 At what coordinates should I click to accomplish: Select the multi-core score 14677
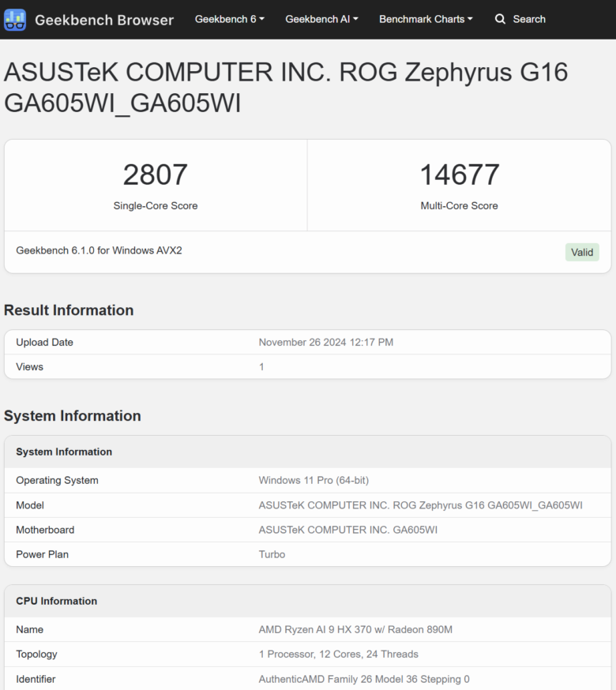click(x=460, y=174)
